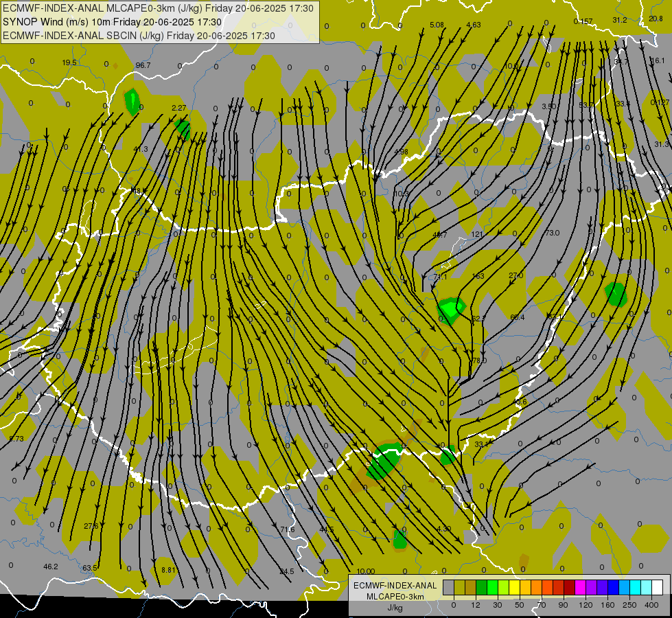Click the map value '4.63'

pyautogui.click(x=474, y=25)
